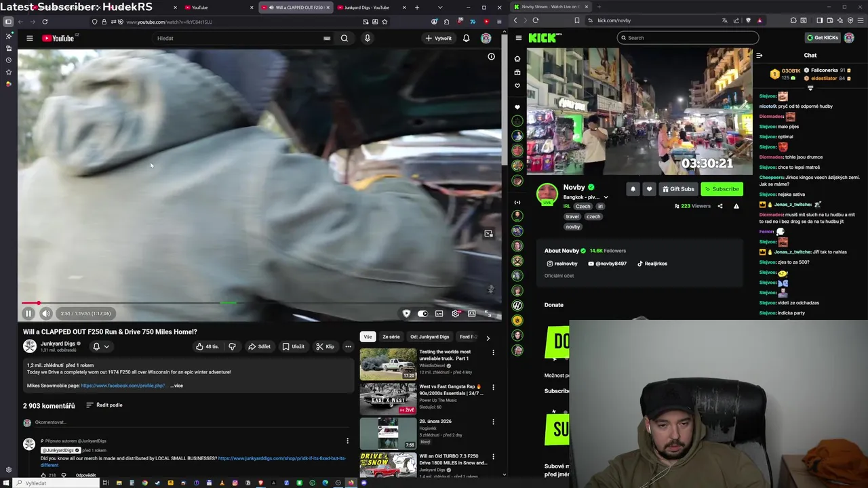Seek on the YouTube progress bar
The width and height of the screenshot is (868, 488).
tap(259, 303)
